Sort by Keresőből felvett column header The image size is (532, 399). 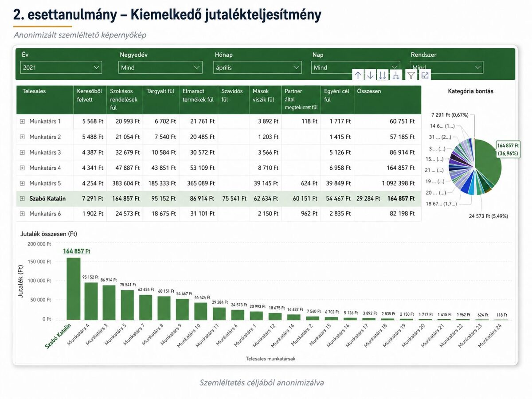[90, 99]
